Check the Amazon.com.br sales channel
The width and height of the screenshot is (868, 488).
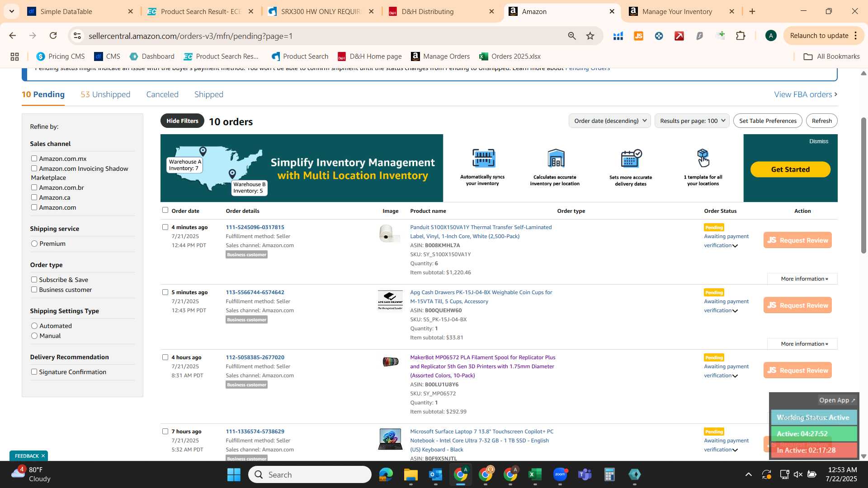pyautogui.click(x=34, y=188)
